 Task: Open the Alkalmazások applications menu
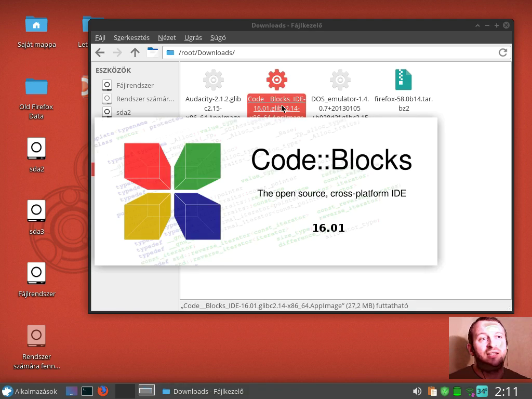tap(30, 391)
